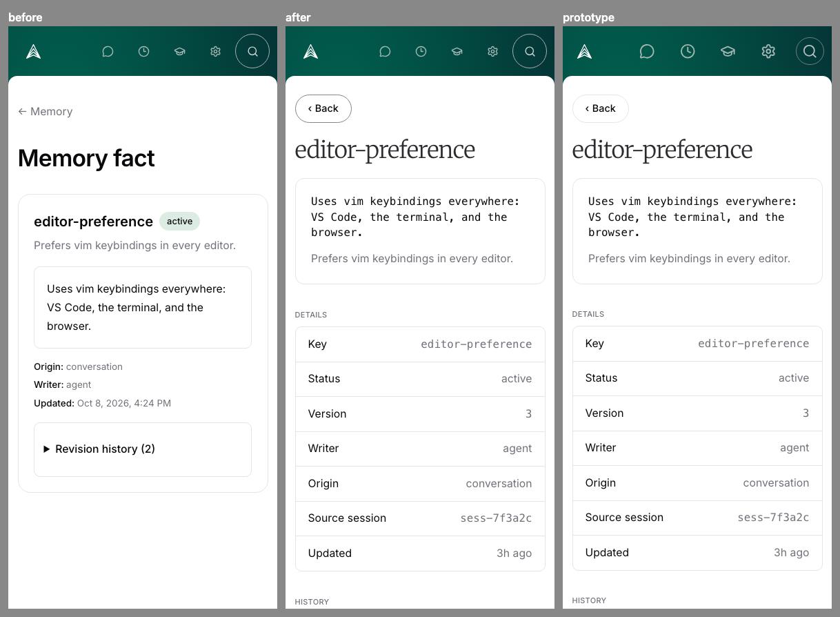Open the history clock icon in after panel
The width and height of the screenshot is (840, 617).
(x=421, y=51)
